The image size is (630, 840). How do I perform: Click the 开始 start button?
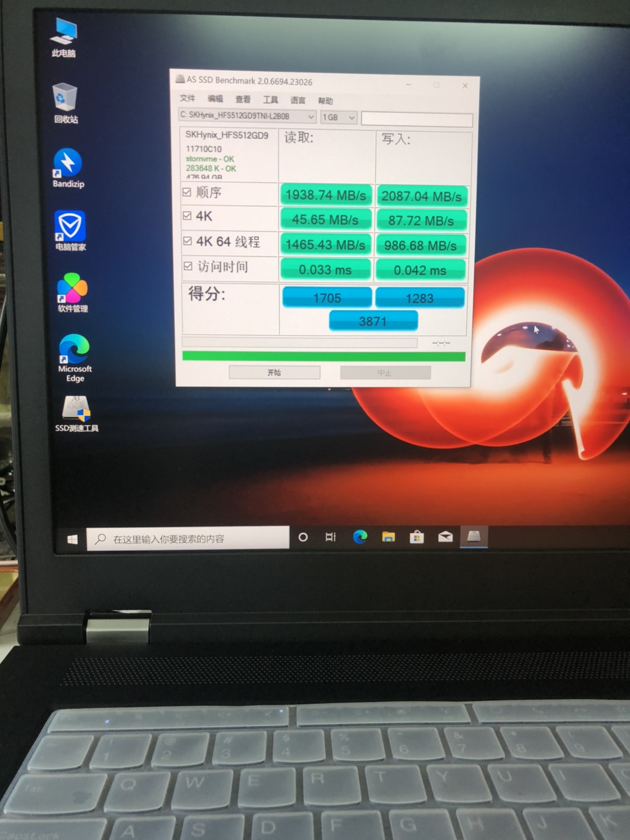[x=275, y=372]
